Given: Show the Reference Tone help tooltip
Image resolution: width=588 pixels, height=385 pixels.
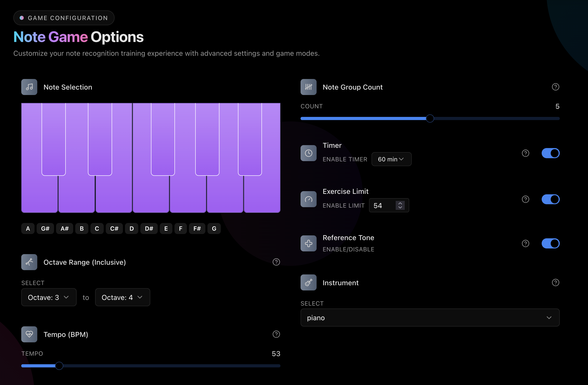Looking at the screenshot, I should tap(525, 244).
